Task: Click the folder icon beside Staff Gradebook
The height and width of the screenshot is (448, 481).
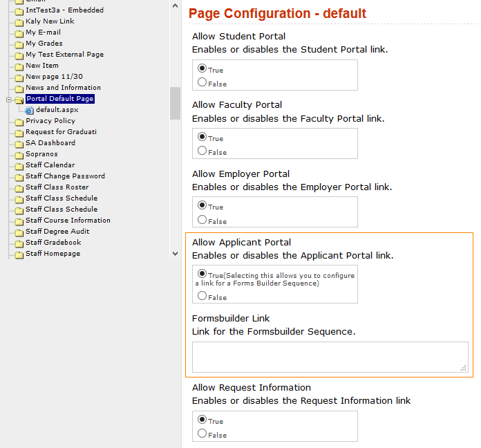Action: [19, 243]
